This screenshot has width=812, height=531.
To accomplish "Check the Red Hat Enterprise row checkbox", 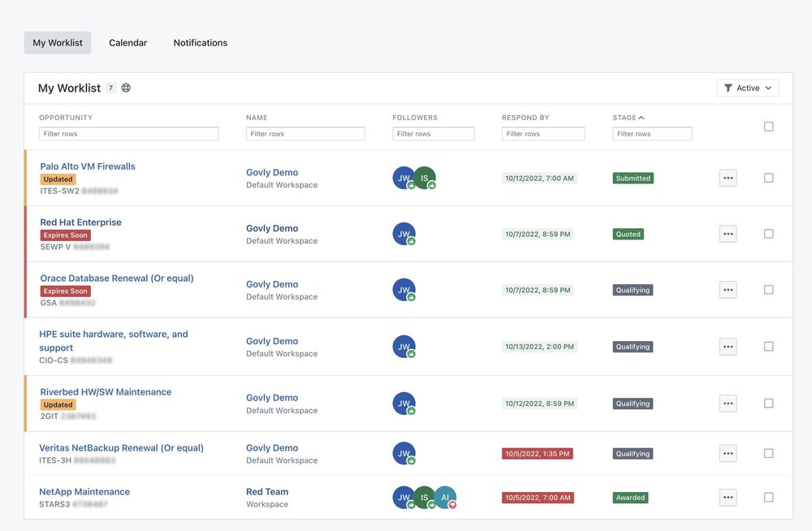I will click(768, 234).
